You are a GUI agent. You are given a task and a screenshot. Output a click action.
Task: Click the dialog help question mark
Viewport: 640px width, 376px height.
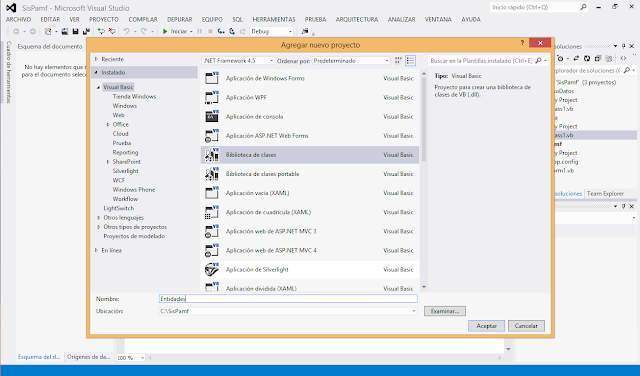coord(522,43)
